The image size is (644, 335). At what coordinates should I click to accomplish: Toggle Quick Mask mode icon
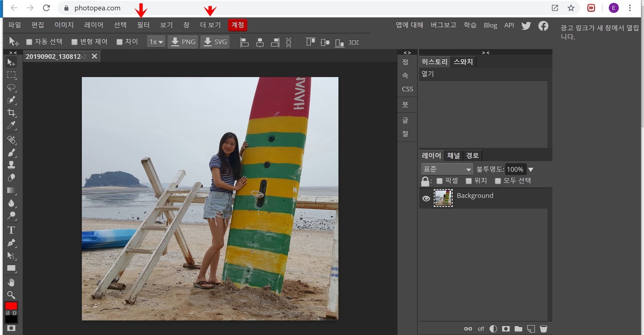coord(11,328)
